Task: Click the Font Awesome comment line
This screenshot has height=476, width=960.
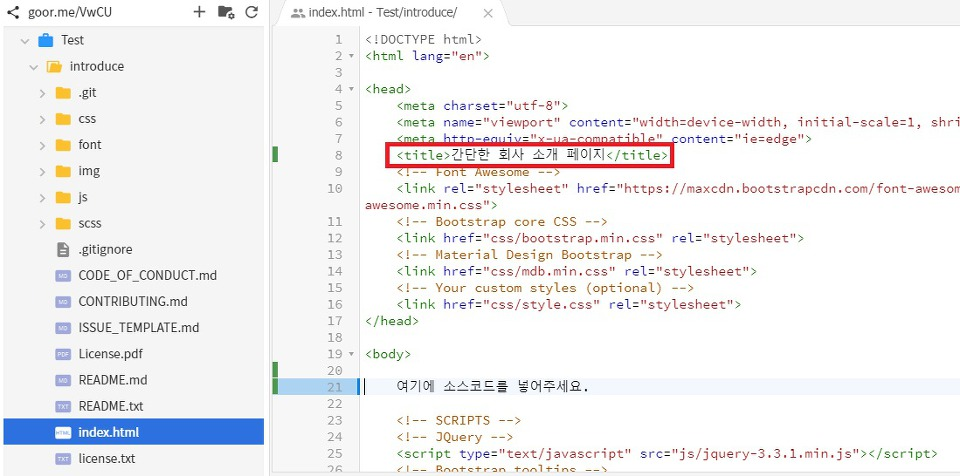Action: tap(478, 172)
